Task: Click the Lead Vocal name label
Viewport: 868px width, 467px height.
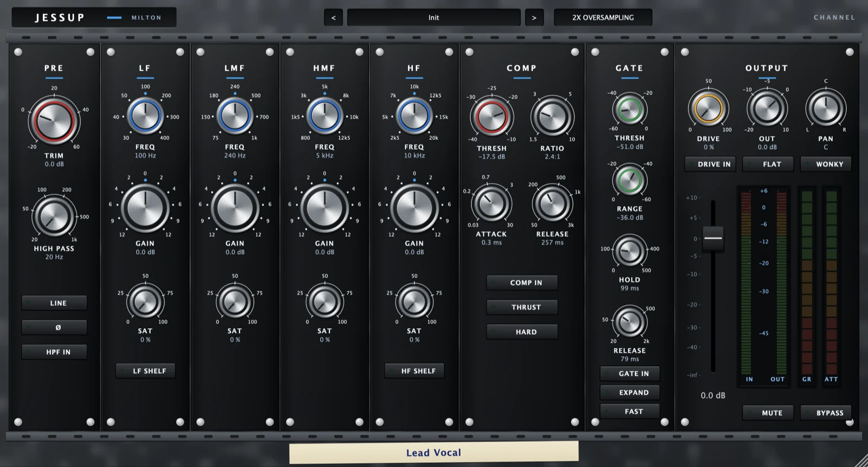Action: (434, 452)
